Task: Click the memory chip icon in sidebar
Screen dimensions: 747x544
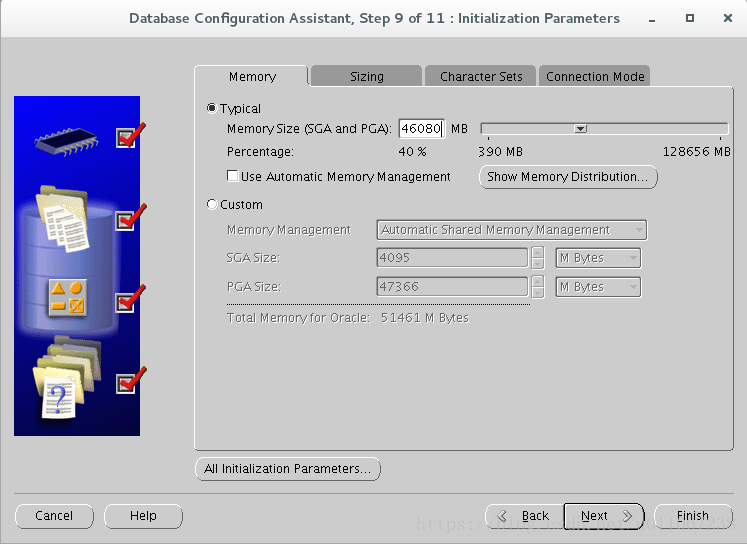Action: (x=66, y=141)
